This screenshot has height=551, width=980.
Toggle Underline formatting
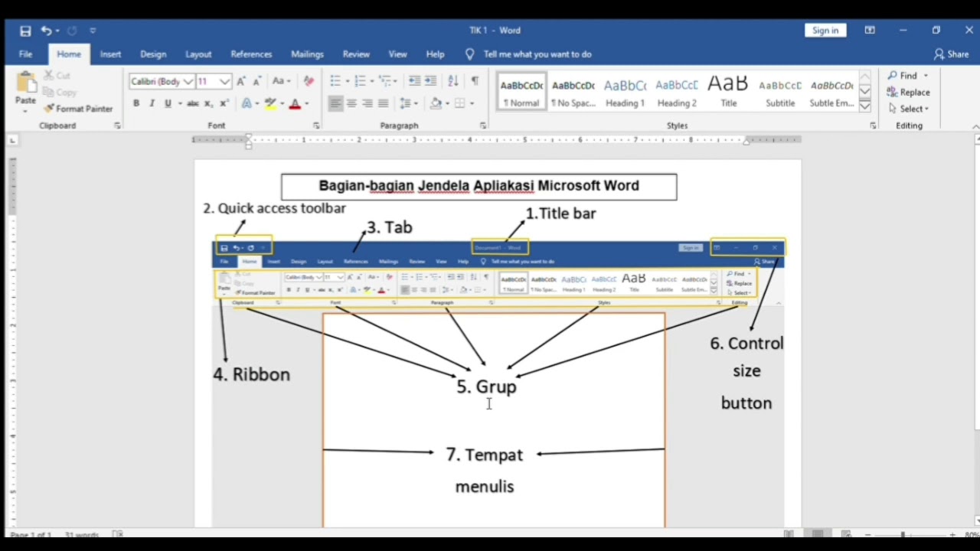click(x=168, y=103)
